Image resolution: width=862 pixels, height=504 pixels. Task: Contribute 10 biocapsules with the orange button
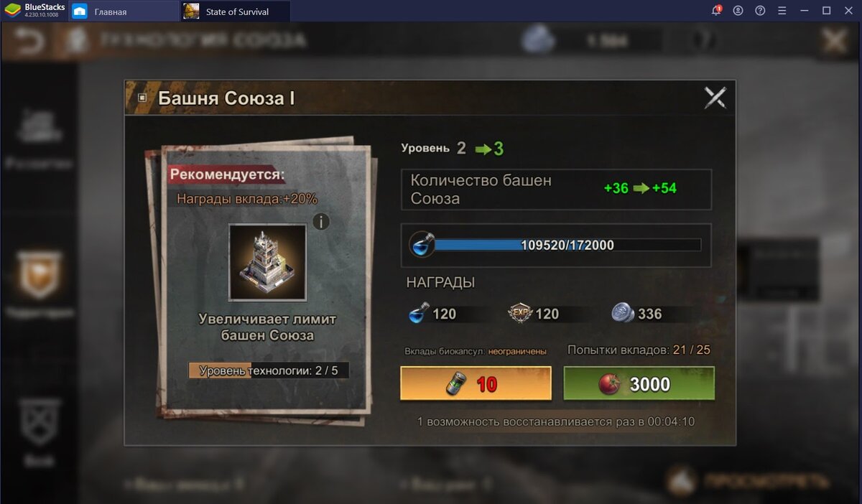476,383
